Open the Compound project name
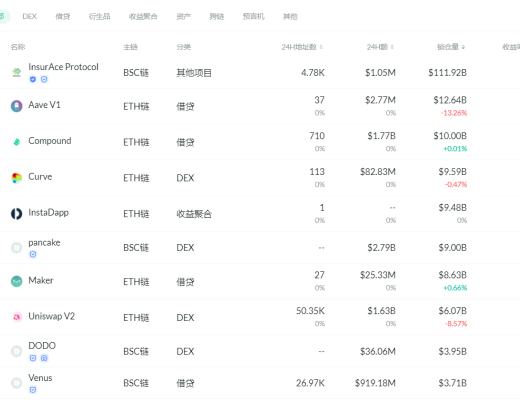The height and width of the screenshot is (400, 520). pos(50,141)
